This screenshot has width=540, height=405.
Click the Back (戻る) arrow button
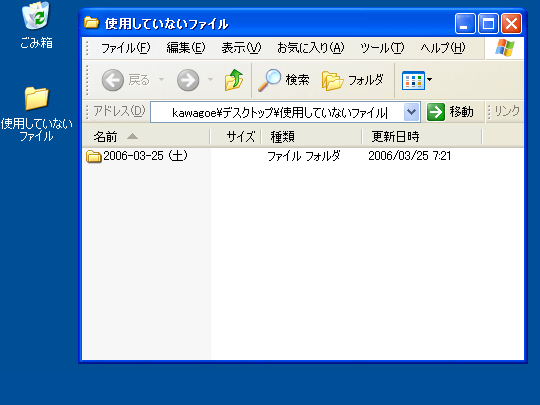click(x=113, y=80)
